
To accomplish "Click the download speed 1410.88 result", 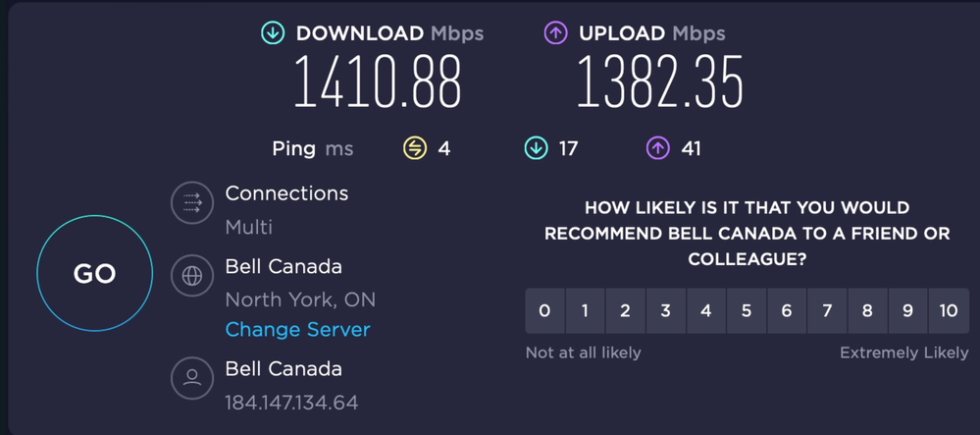I will coord(378,82).
